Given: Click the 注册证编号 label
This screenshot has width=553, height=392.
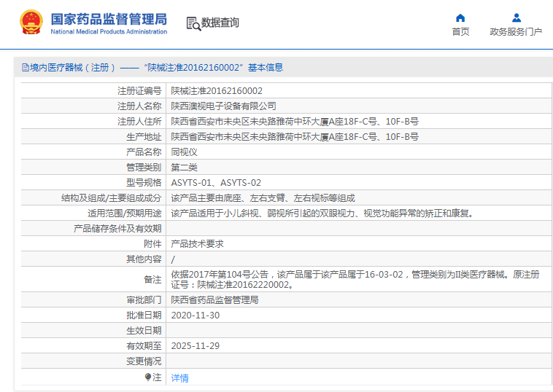Looking at the screenshot, I should coord(139,91).
